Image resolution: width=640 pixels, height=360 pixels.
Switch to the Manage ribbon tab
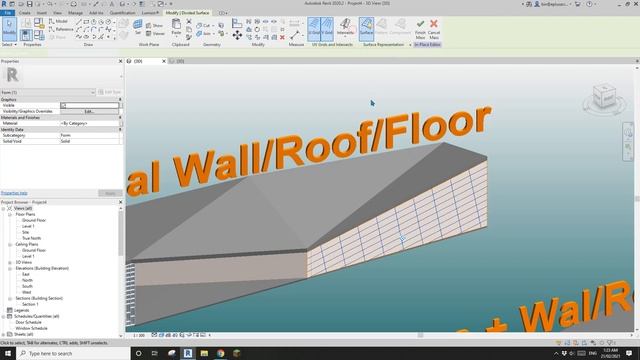75,13
